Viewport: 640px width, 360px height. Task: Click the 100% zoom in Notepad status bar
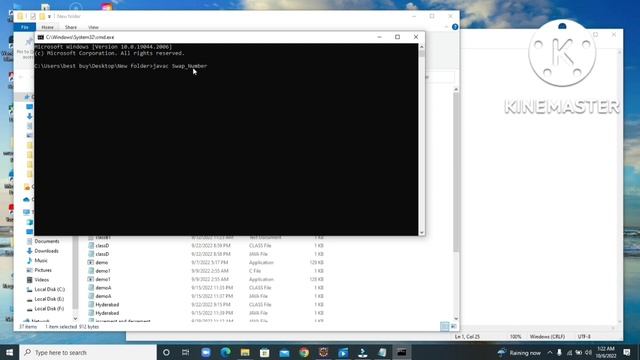516,337
